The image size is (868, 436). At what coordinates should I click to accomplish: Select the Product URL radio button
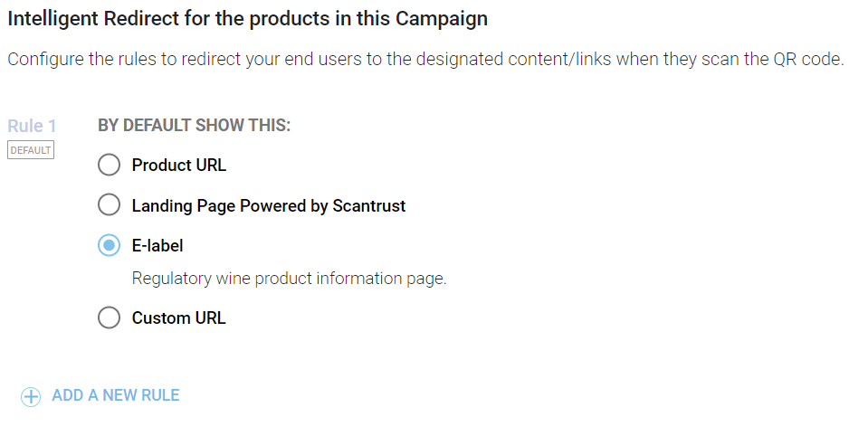click(x=109, y=166)
